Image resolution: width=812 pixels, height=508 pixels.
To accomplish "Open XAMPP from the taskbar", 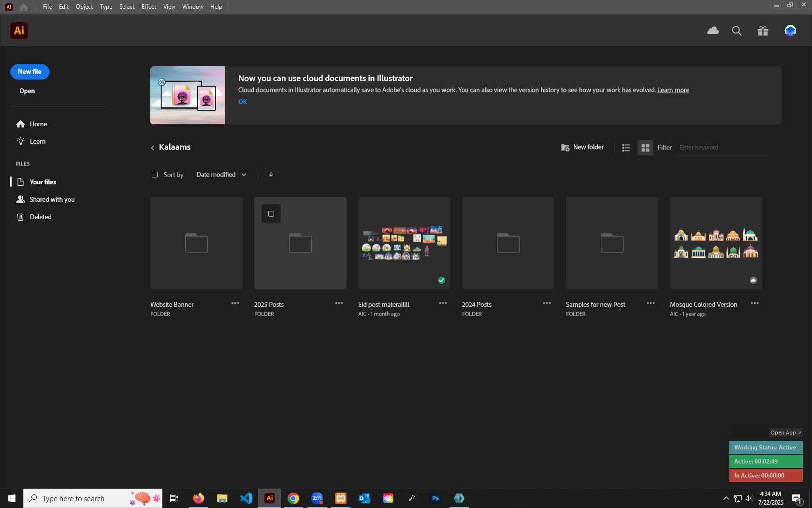I will pos(340,498).
